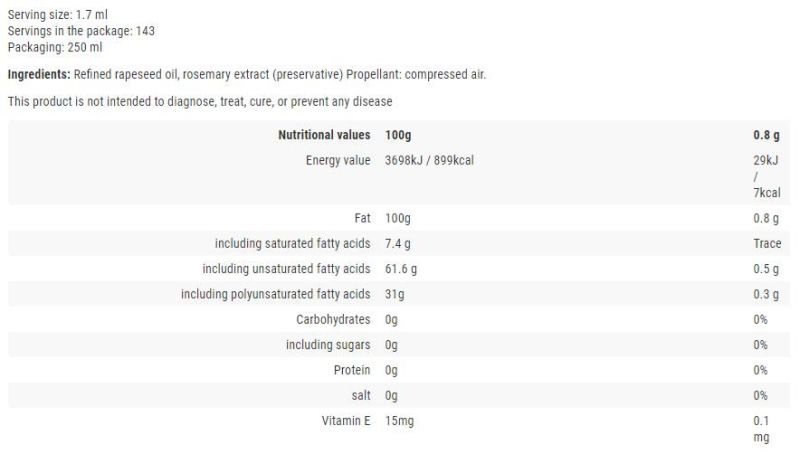Click the bold Ingredients label
Image resolution: width=800 pixels, height=454 pixels.
click(39, 74)
